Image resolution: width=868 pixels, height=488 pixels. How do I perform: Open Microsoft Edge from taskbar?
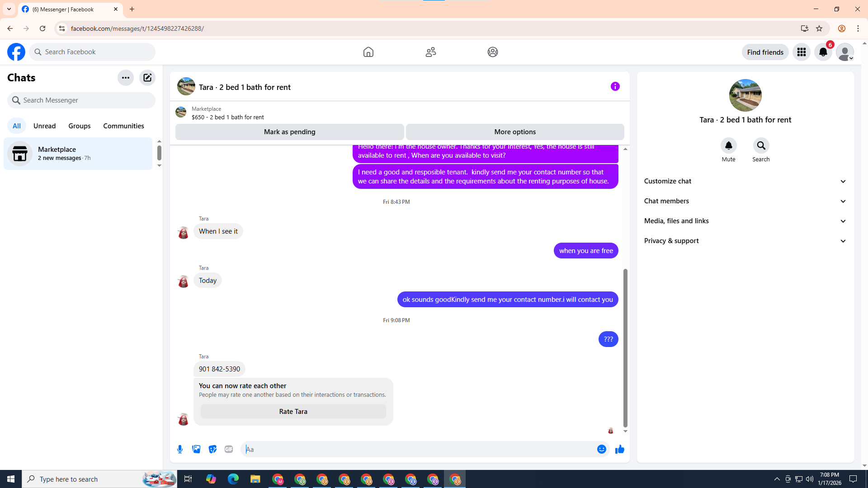[x=233, y=479]
